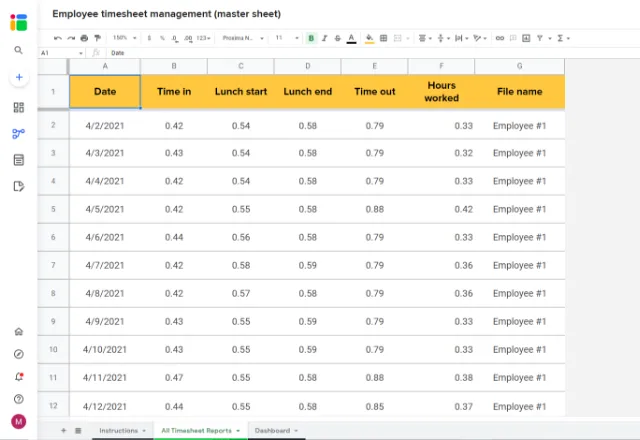Image resolution: width=640 pixels, height=440 pixels.
Task: Click the print icon
Action: click(84, 38)
